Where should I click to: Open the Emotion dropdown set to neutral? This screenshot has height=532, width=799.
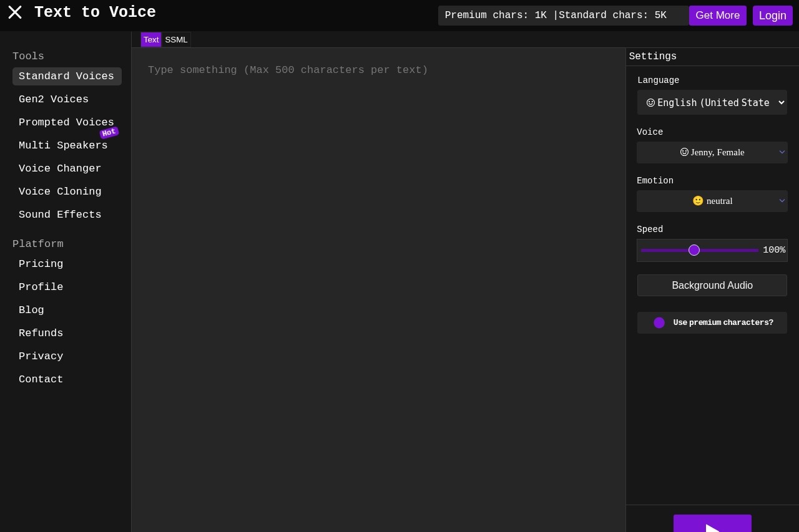712,201
